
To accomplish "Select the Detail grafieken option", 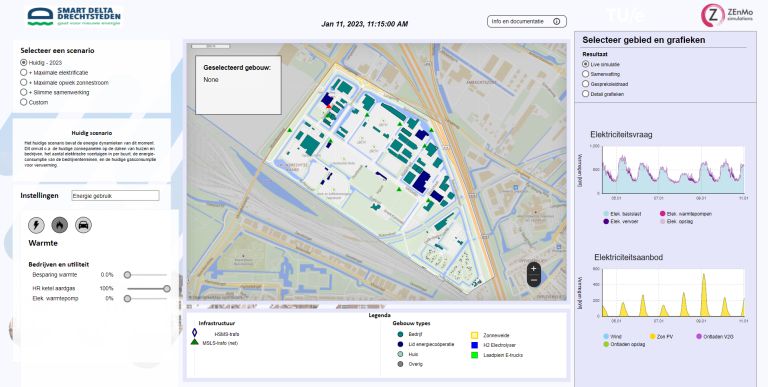I will click(585, 94).
